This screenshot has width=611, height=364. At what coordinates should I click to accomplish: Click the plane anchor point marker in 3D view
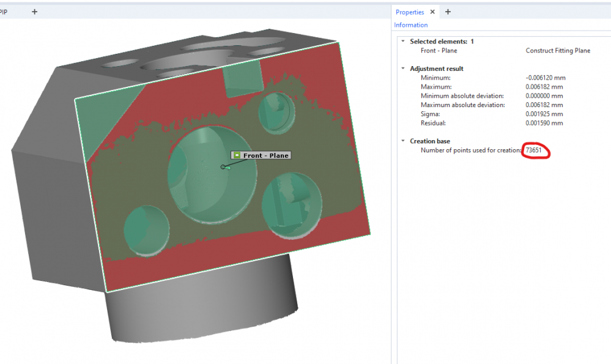(x=223, y=166)
